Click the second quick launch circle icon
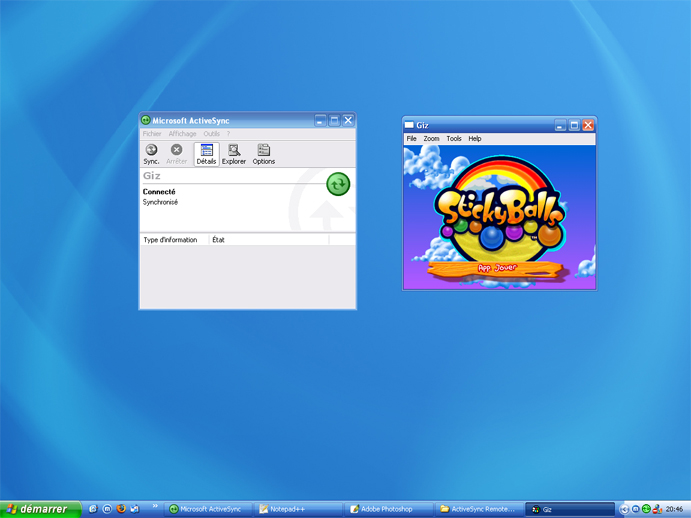Image resolution: width=691 pixels, height=518 pixels. click(x=107, y=509)
